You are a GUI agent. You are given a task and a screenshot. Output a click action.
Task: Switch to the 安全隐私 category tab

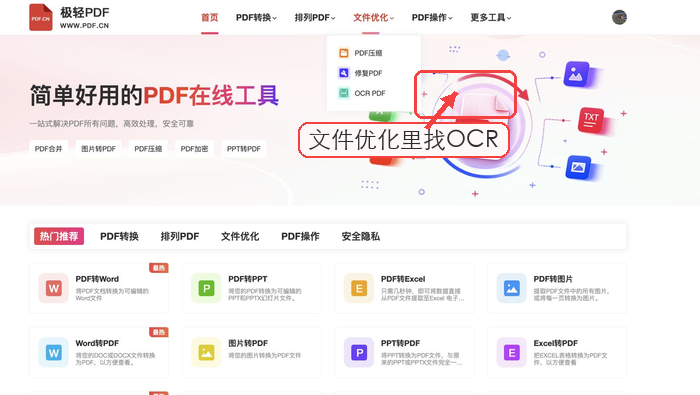pos(360,236)
